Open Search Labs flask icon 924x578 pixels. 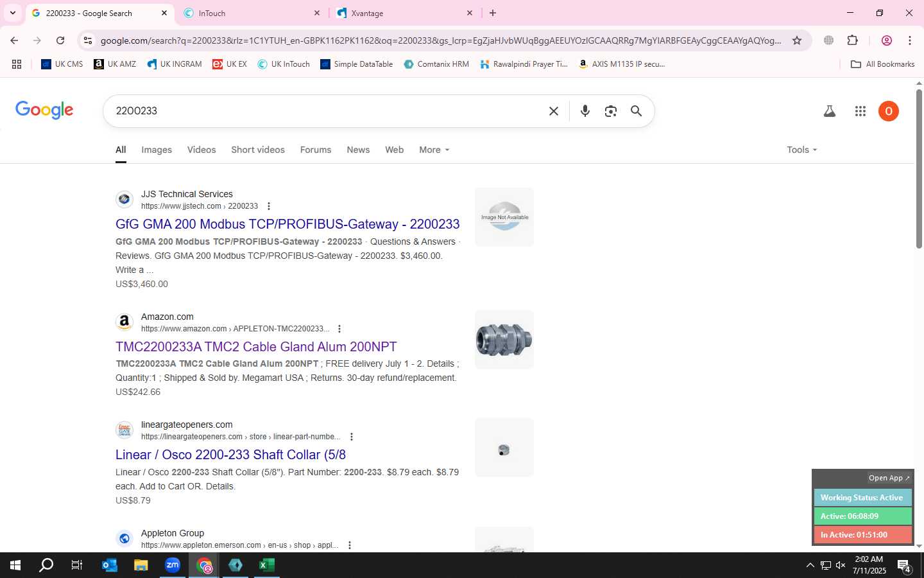pos(830,111)
